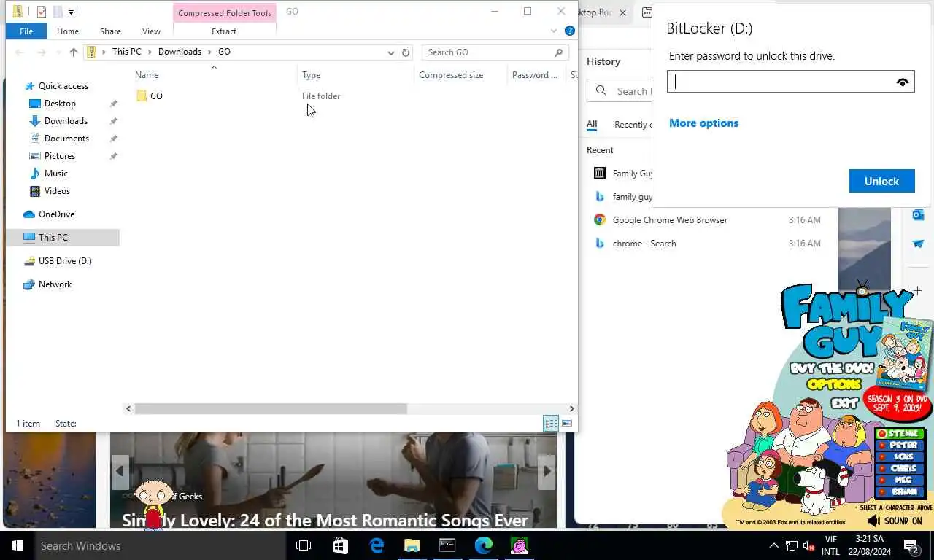The image size is (934, 560).
Task: Select Desktop in Quick access
Action: [60, 104]
